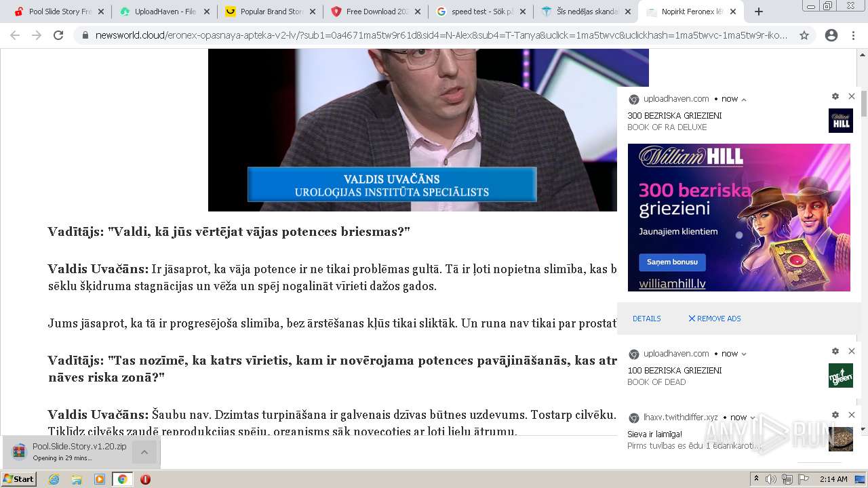Viewport: 868px width, 488px height.
Task: Close the Popular Brand Store tab
Action: click(313, 12)
